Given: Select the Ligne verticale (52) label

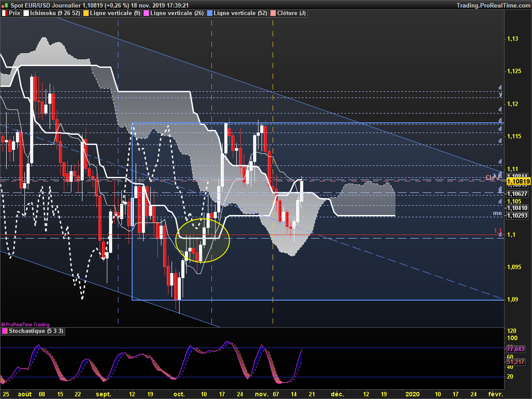Looking at the screenshot, I should click(240, 13).
